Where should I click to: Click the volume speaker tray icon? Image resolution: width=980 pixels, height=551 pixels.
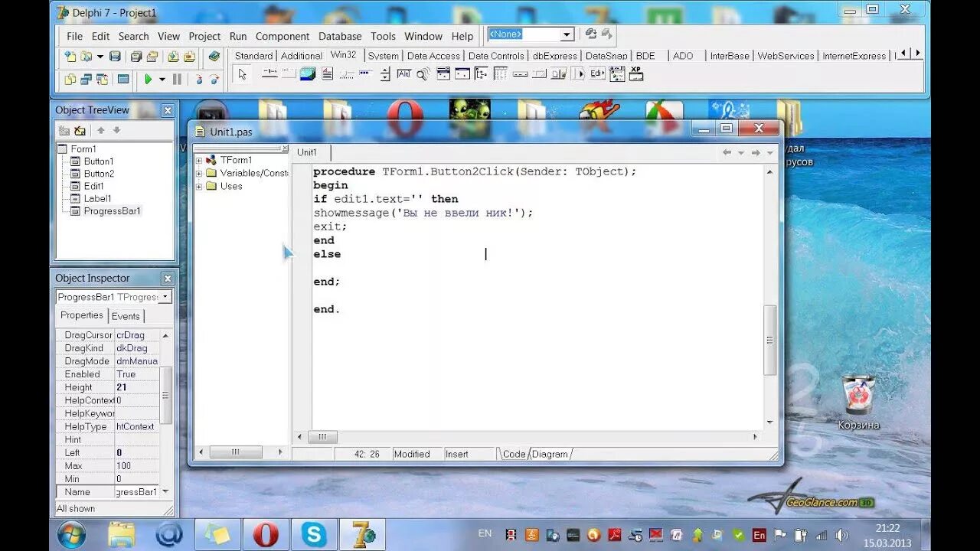[x=841, y=534]
